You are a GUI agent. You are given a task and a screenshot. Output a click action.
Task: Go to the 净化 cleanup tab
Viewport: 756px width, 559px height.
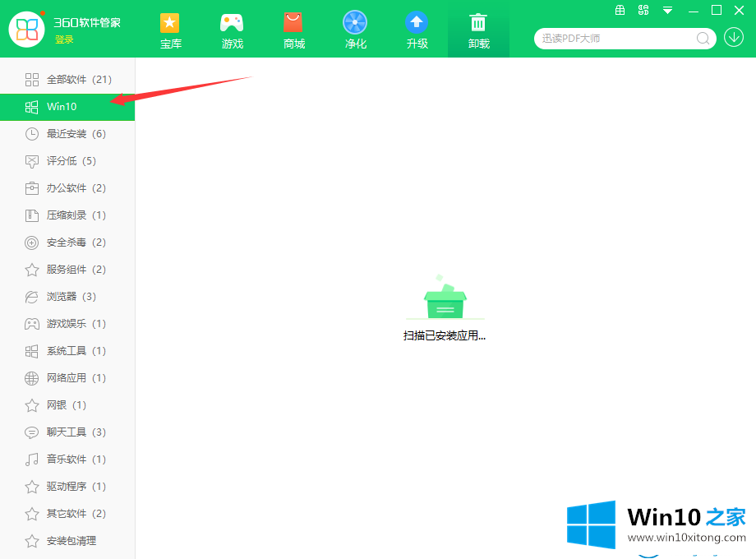pos(355,31)
